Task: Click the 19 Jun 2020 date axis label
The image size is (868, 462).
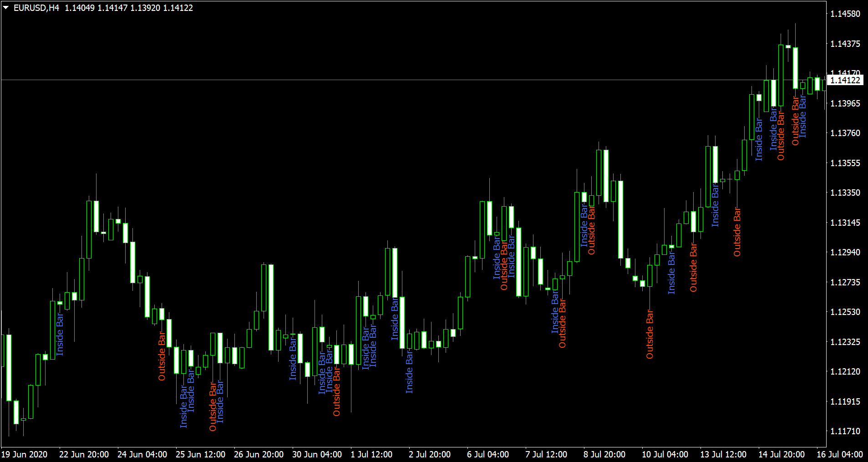Action: point(24,455)
